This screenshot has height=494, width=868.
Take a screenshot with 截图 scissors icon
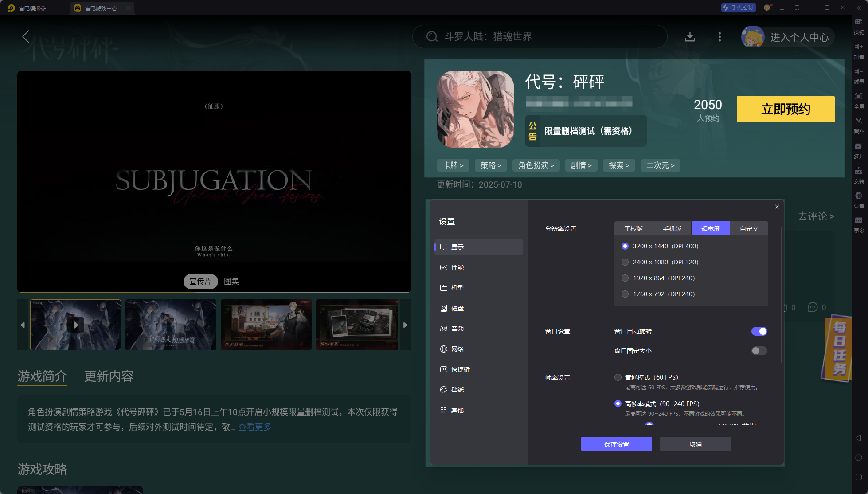(859, 125)
